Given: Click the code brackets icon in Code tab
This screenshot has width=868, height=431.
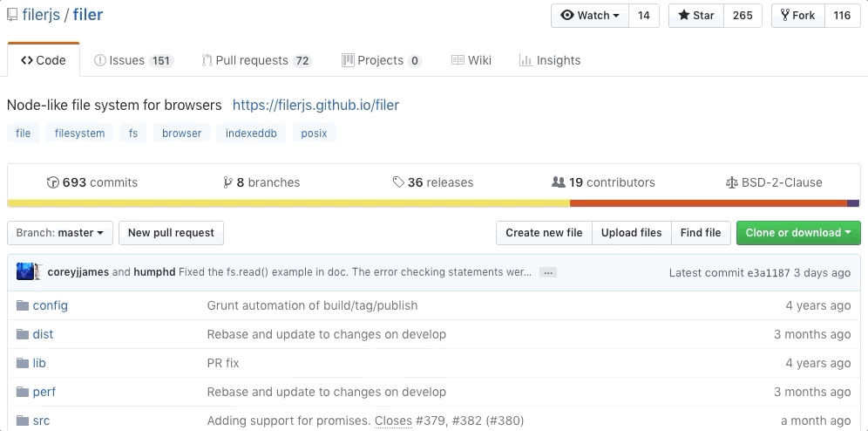Looking at the screenshot, I should 26,60.
